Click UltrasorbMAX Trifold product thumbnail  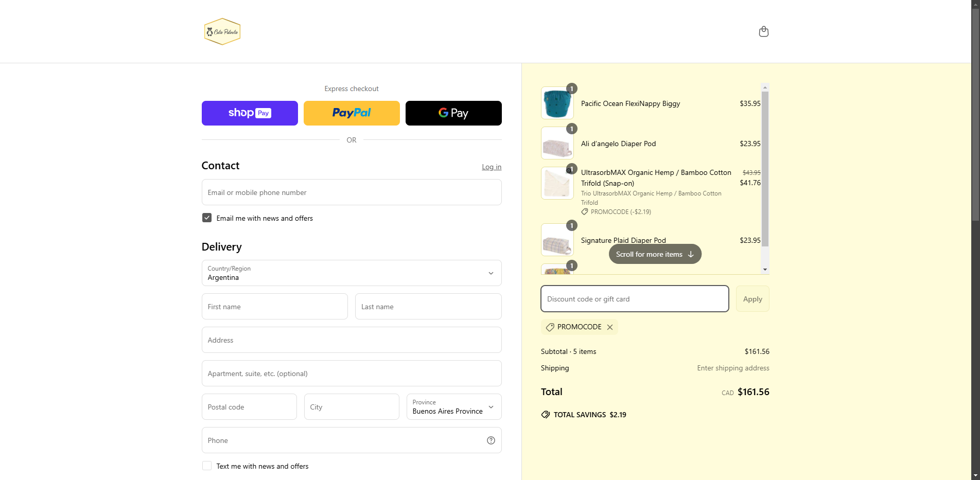(x=557, y=183)
